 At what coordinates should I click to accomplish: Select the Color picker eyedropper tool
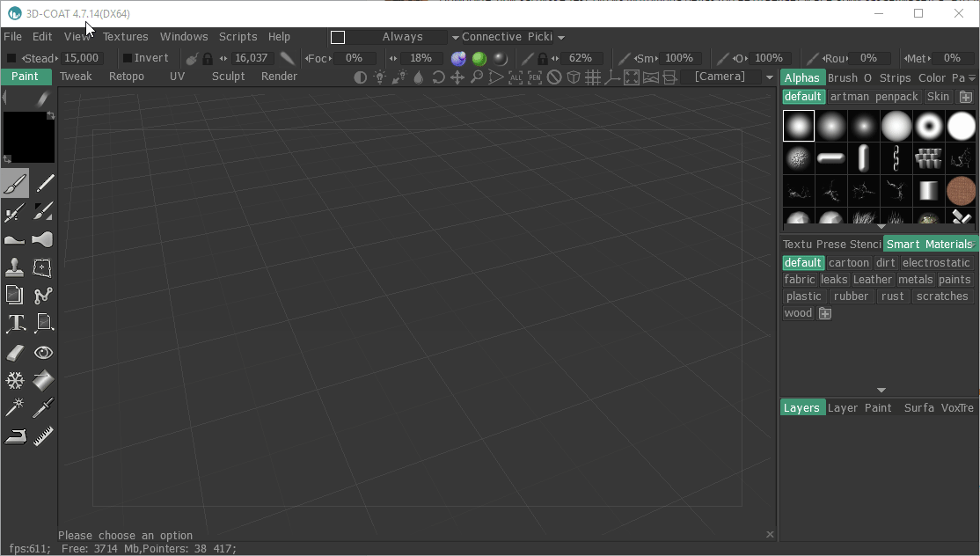[x=43, y=407]
